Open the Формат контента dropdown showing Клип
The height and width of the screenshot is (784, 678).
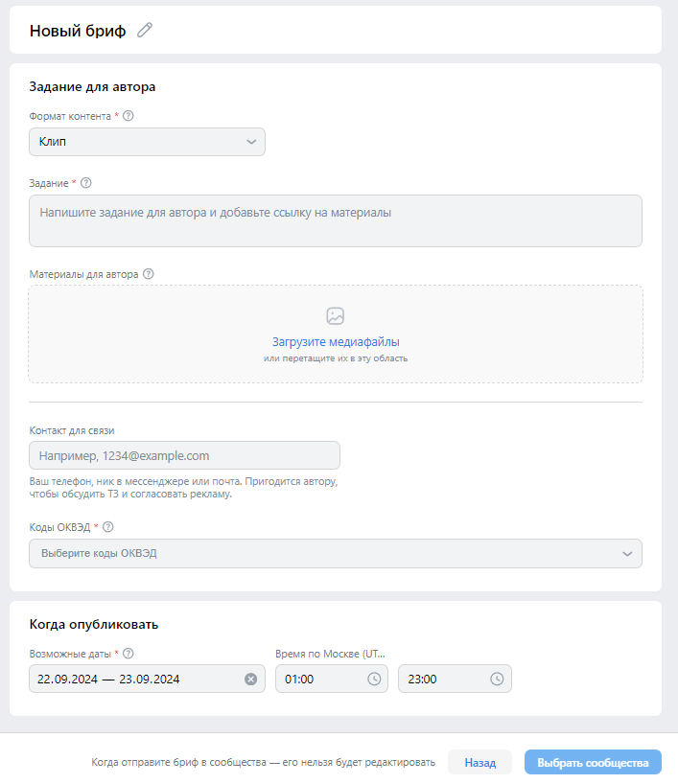point(147,142)
